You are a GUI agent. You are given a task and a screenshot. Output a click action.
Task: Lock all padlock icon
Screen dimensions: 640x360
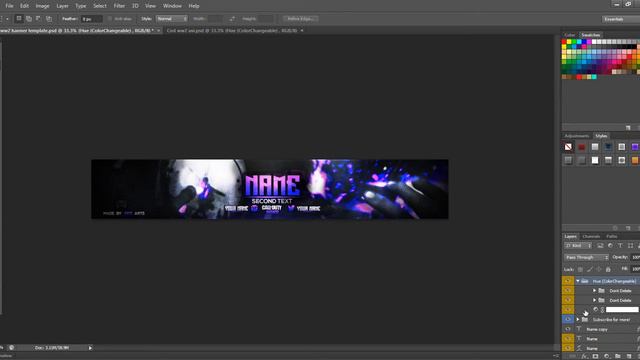pos(608,269)
